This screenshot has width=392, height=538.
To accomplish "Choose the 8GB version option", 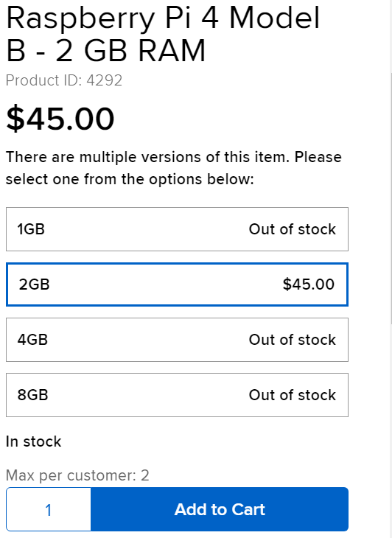I will 177,395.
